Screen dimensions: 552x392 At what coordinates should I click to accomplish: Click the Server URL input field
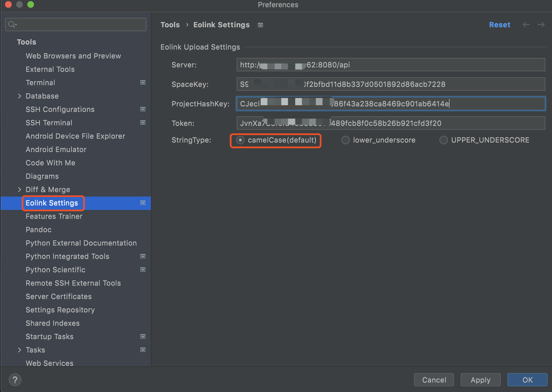(391, 65)
